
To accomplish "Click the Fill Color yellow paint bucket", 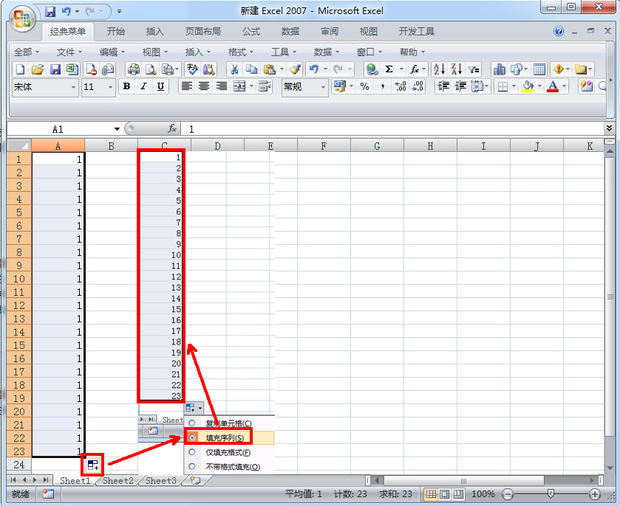I will (528, 86).
